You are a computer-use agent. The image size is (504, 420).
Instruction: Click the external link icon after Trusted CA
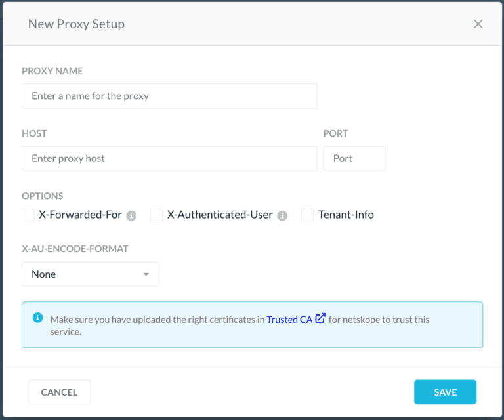tap(320, 318)
